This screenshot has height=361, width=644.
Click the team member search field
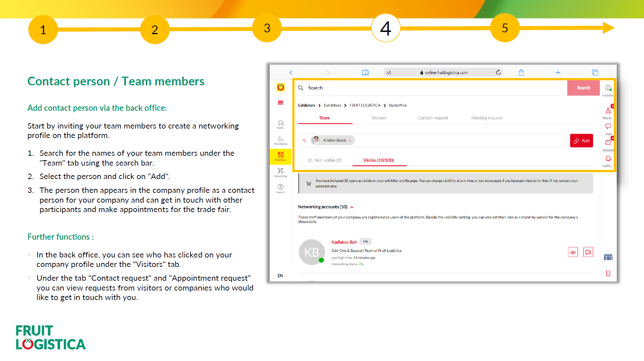pyautogui.click(x=432, y=141)
